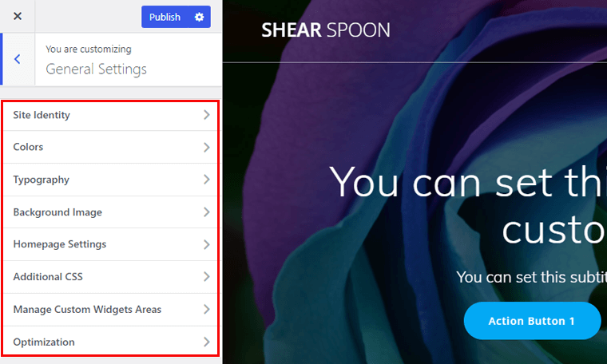
Task: Expand the chevron next to Site Identity
Action: coord(207,115)
